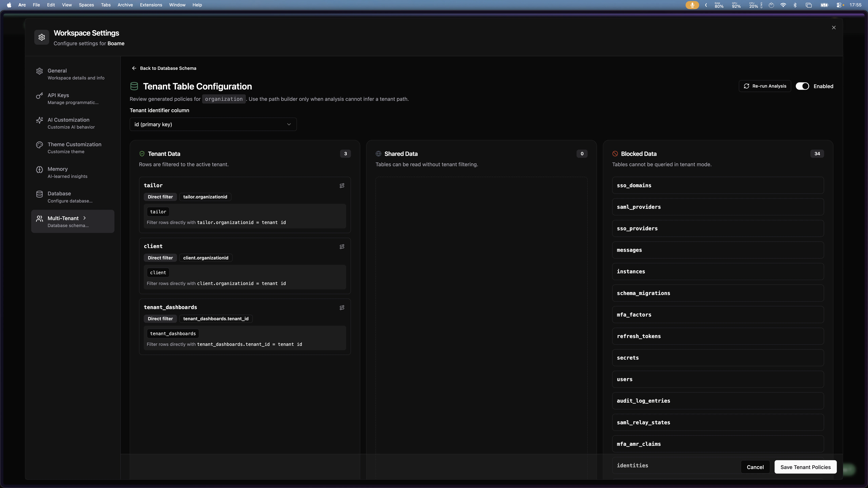This screenshot has height=488, width=868.
Task: Open the Tenant identifier column dropdown
Action: click(213, 125)
